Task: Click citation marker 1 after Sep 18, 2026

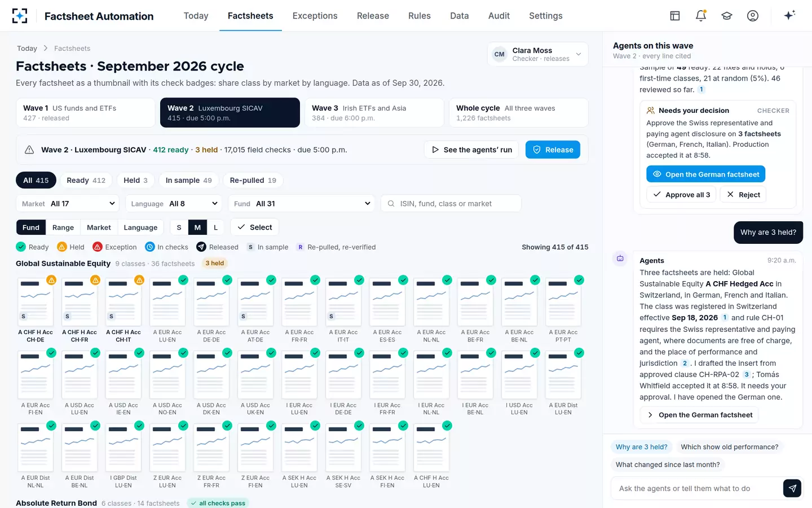Action: [725, 317]
